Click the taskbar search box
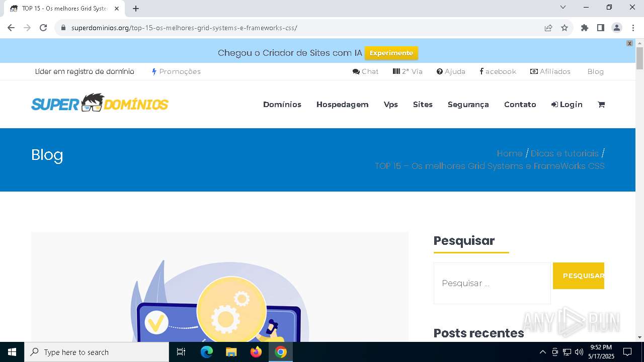The width and height of the screenshot is (644, 362). pyautogui.click(x=97, y=352)
